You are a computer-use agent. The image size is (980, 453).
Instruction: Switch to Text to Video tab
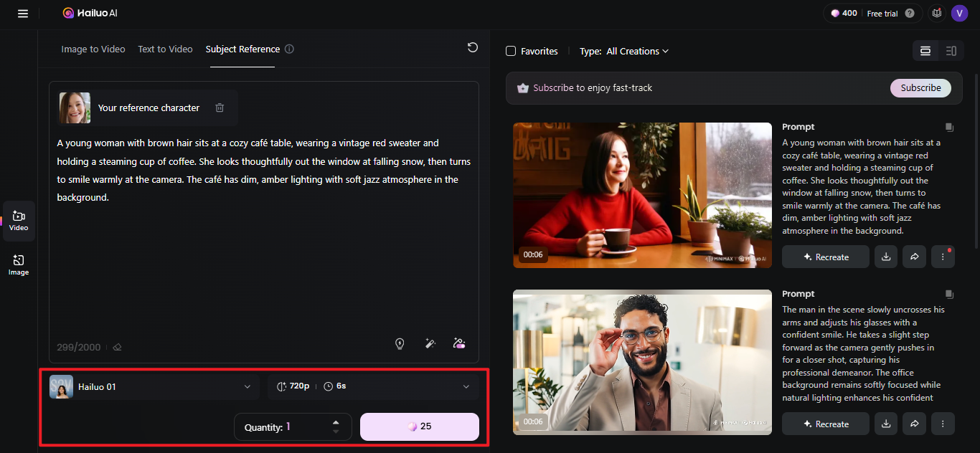point(165,49)
